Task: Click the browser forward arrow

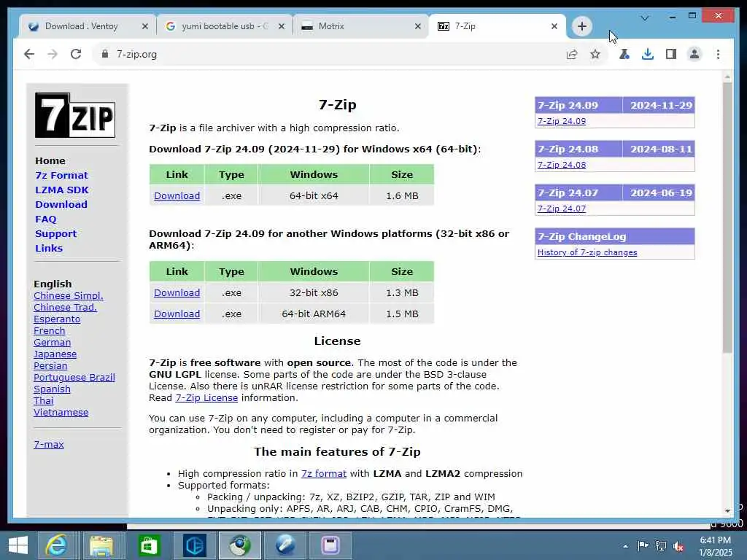Action: [53, 54]
